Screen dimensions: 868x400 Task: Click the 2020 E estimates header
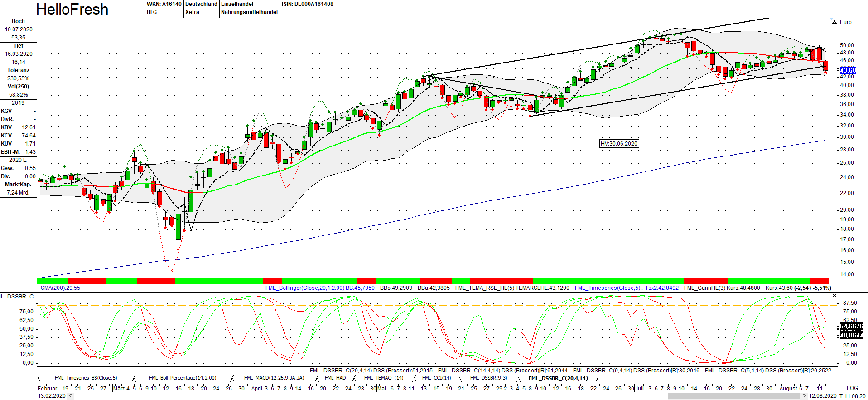(18, 160)
